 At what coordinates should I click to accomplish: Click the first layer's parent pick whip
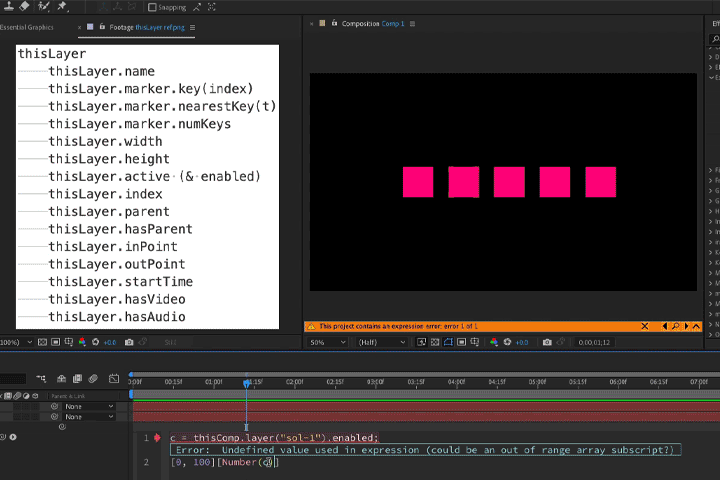click(x=55, y=407)
